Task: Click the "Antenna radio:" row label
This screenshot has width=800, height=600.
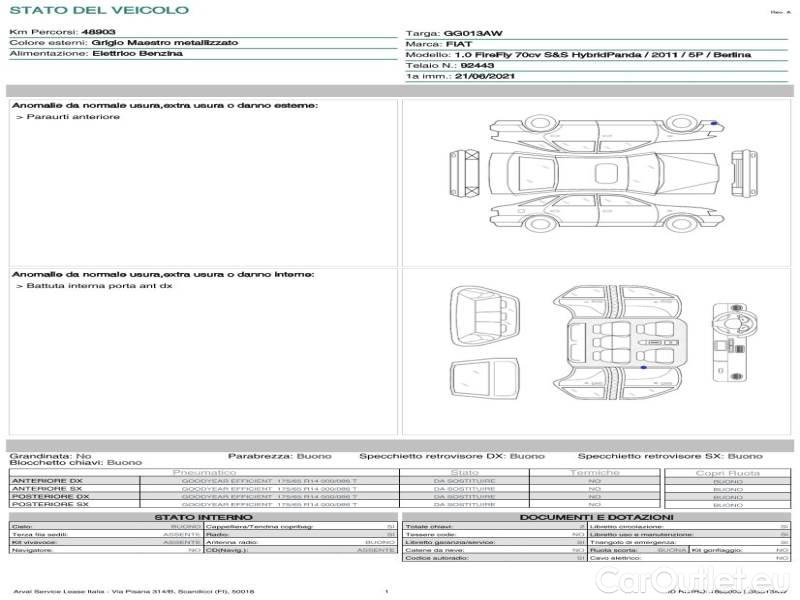Action: 232,542
